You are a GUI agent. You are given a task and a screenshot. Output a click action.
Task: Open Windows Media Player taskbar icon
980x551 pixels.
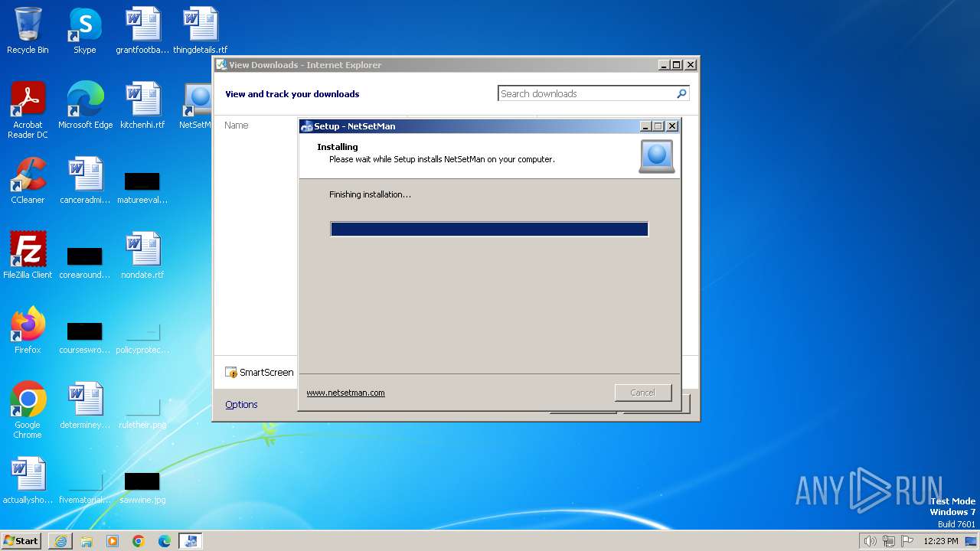113,541
